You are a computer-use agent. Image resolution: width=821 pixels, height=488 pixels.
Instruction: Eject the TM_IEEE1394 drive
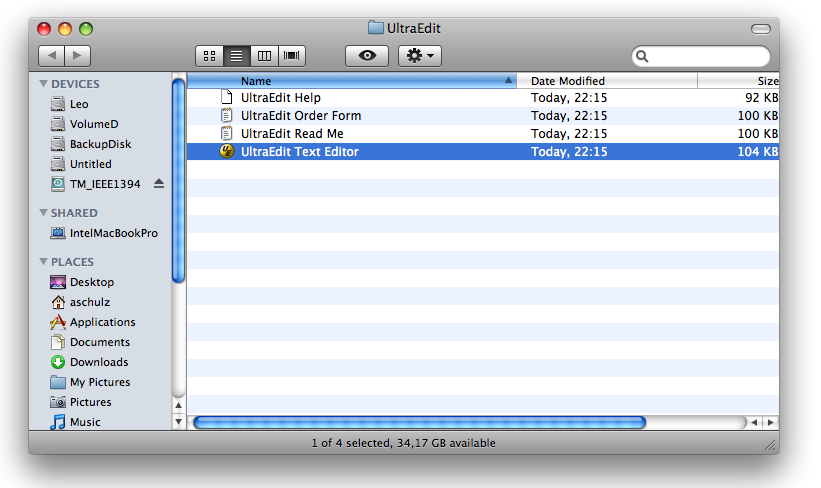click(x=159, y=184)
